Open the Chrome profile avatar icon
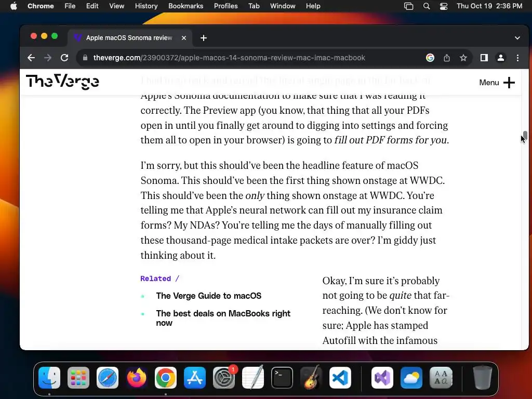 (x=500, y=58)
